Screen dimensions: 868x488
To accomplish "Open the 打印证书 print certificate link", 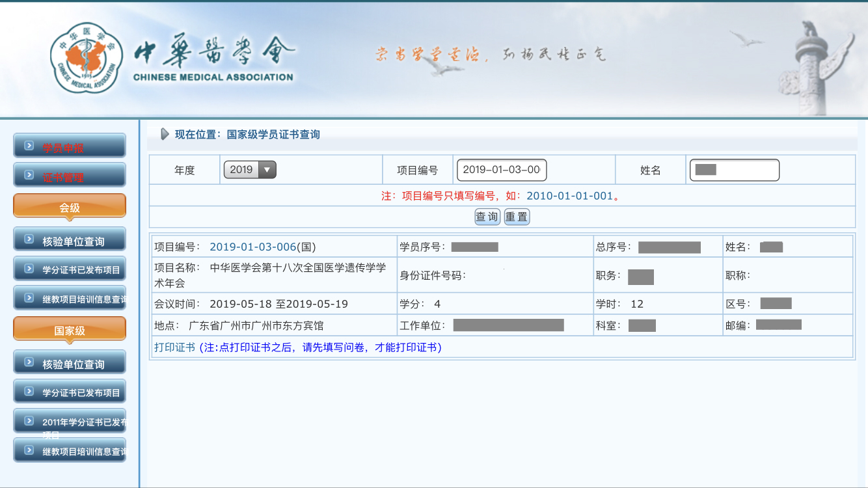I will [174, 347].
